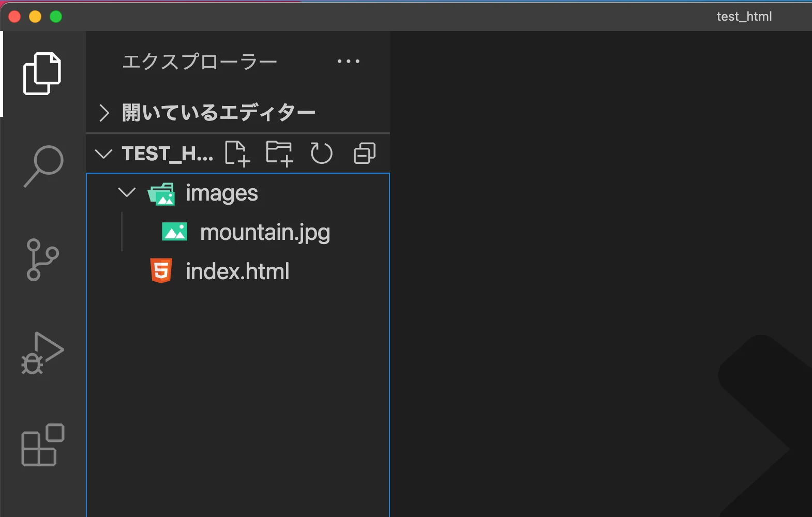Refresh the explorer file tree

[x=321, y=154]
